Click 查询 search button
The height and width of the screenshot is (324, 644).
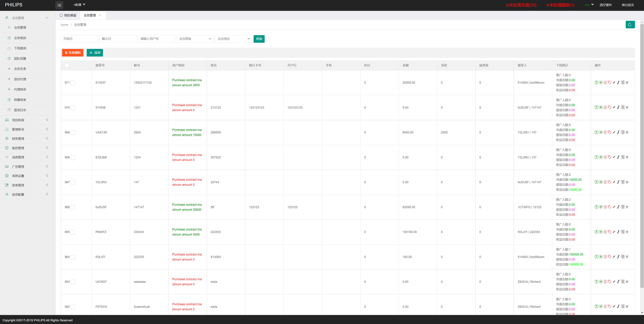pos(259,38)
